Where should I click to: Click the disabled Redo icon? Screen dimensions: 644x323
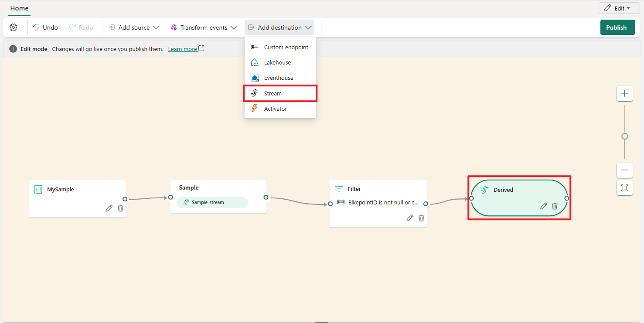tap(80, 27)
